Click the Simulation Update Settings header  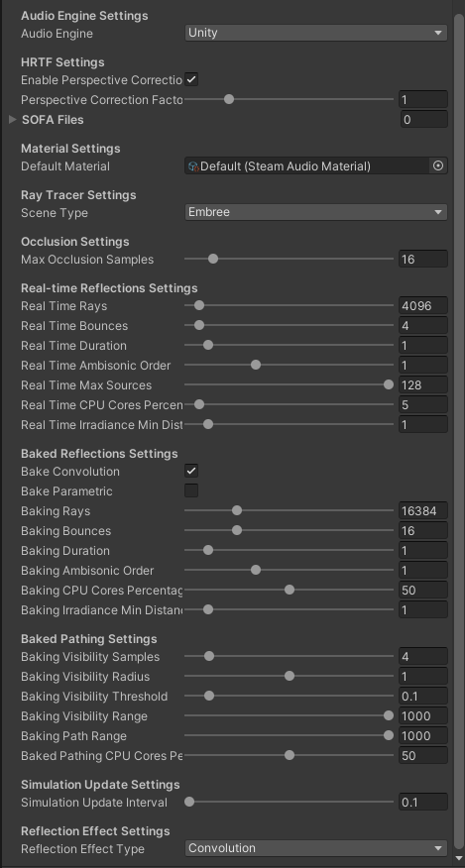pos(100,785)
